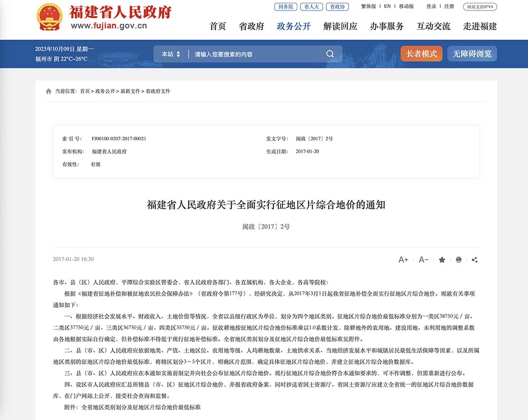Open the 政务公开 nav item
This screenshot has width=528, height=420.
click(294, 26)
